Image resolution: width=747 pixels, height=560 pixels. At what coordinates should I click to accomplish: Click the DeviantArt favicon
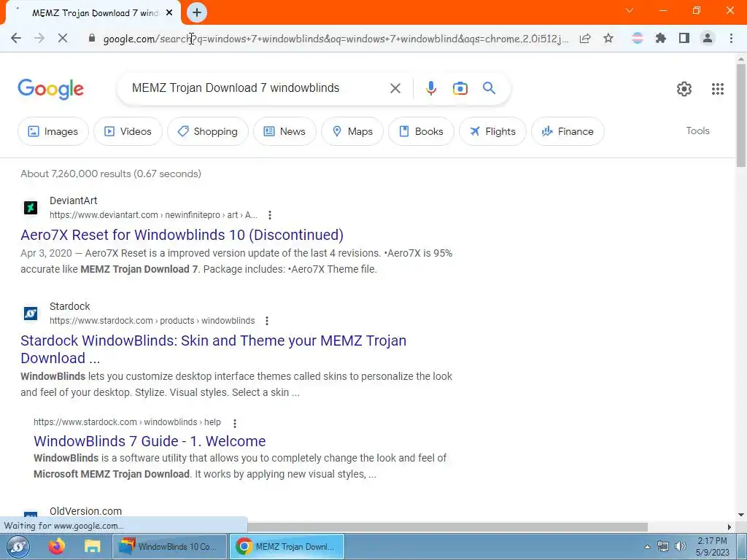[31, 208]
